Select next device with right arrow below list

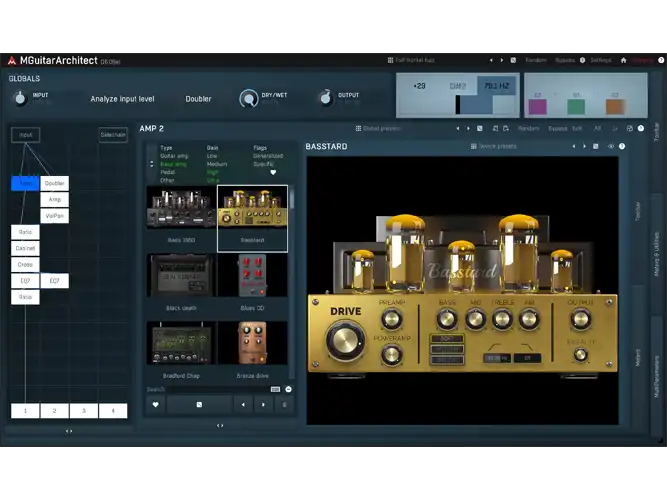click(263, 404)
